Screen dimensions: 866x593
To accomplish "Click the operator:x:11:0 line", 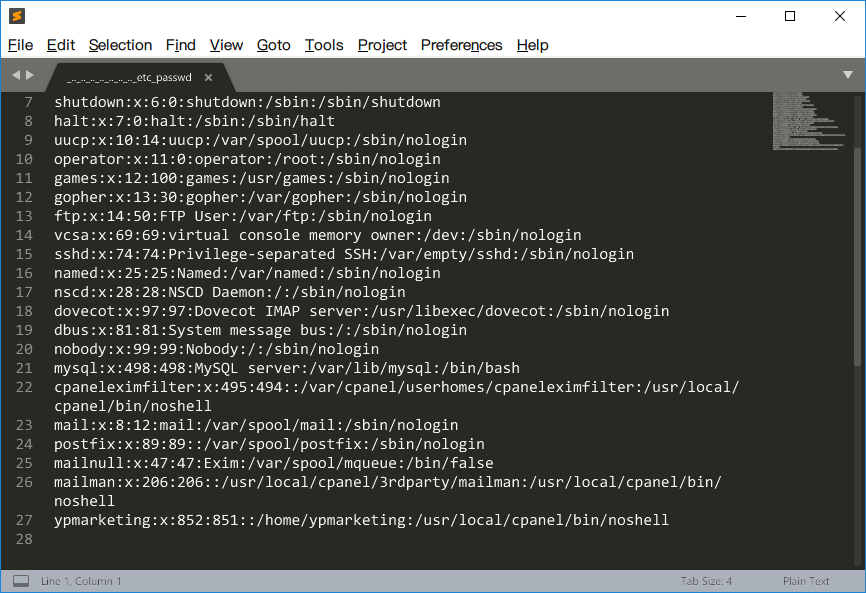I will pos(247,159).
